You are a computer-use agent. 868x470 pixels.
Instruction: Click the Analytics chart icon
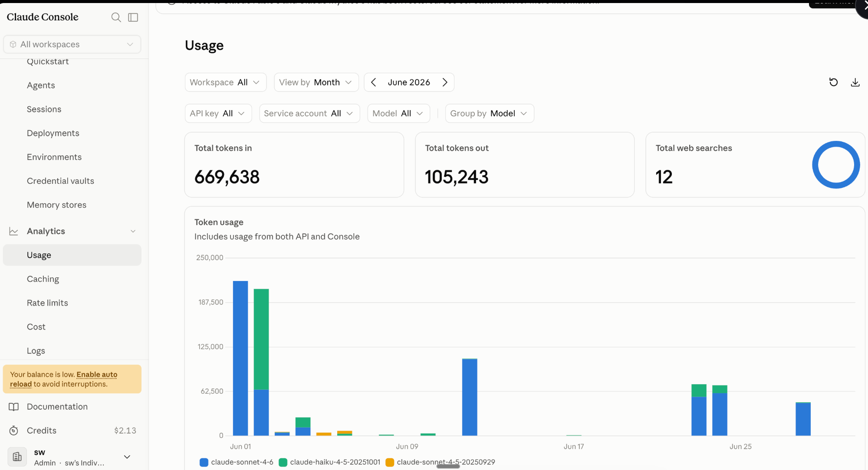[14, 232]
